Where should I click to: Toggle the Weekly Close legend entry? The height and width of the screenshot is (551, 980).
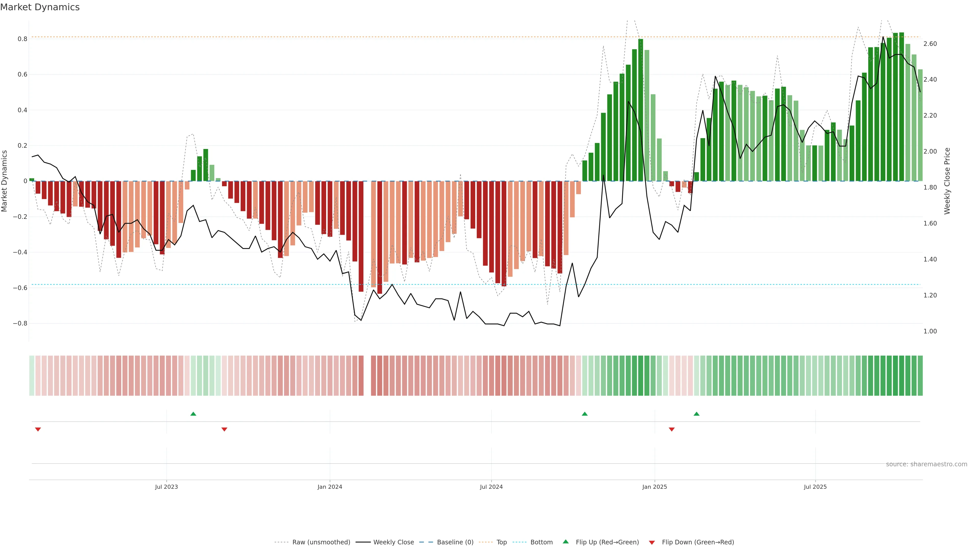click(393, 542)
